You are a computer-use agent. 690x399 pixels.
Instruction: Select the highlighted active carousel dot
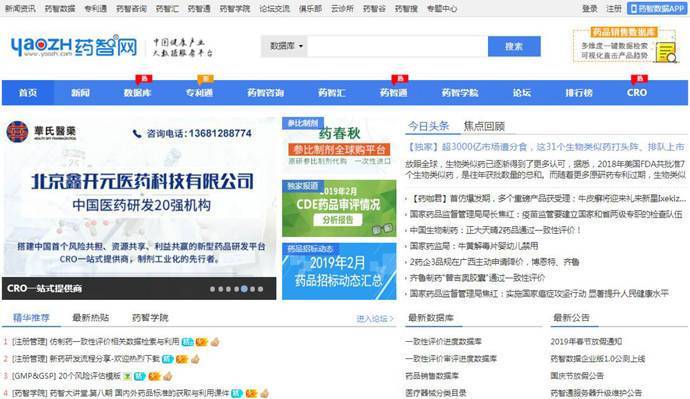pos(244,289)
